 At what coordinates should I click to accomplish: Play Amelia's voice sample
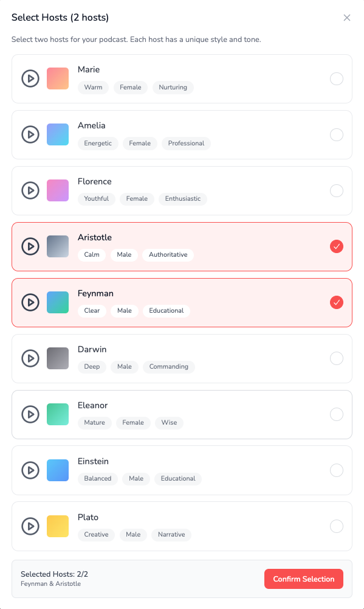tap(30, 135)
